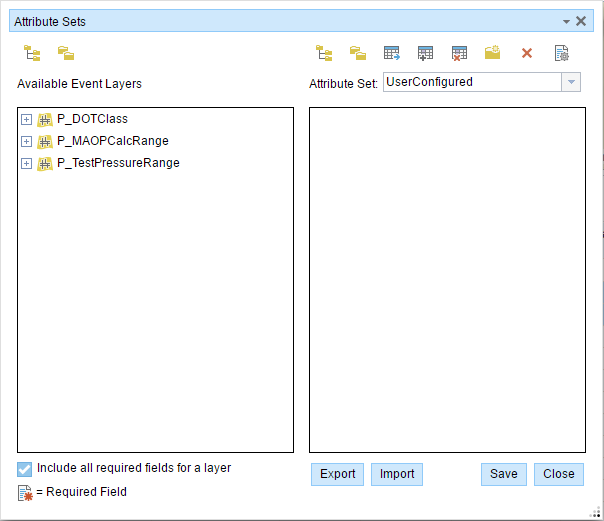The height and width of the screenshot is (521, 604).
Task: Click the Save button
Action: pos(503,474)
